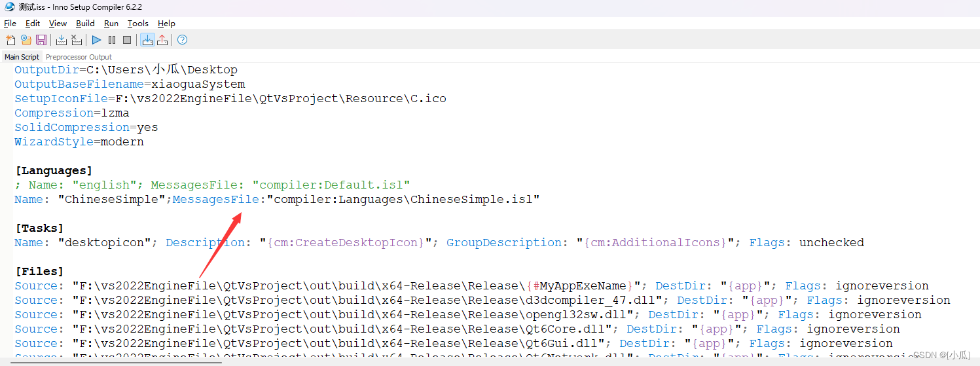980x366 pixels.
Task: Click the SetupIconFile line with C.ico
Action: tap(230, 98)
